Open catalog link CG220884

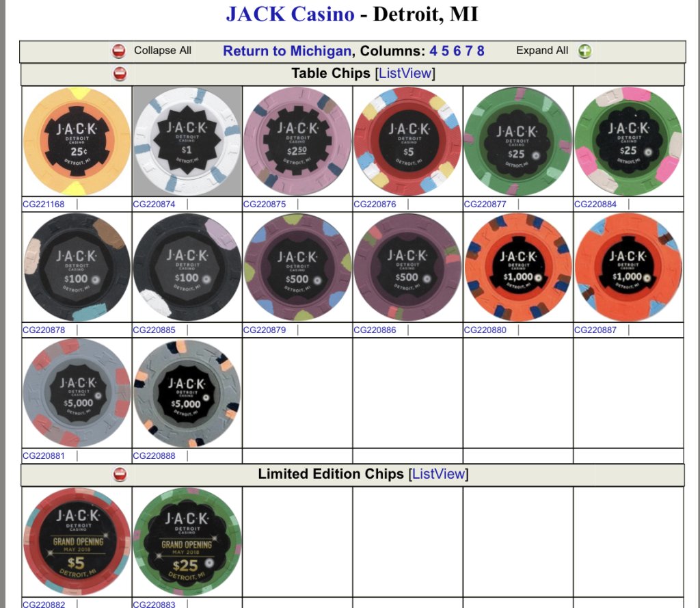tap(595, 204)
